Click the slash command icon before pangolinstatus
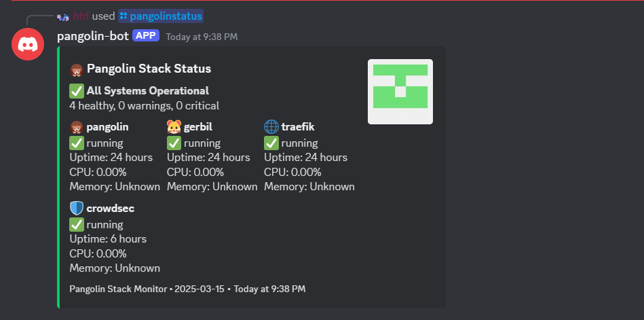The width and height of the screenshot is (644, 320). click(x=124, y=16)
